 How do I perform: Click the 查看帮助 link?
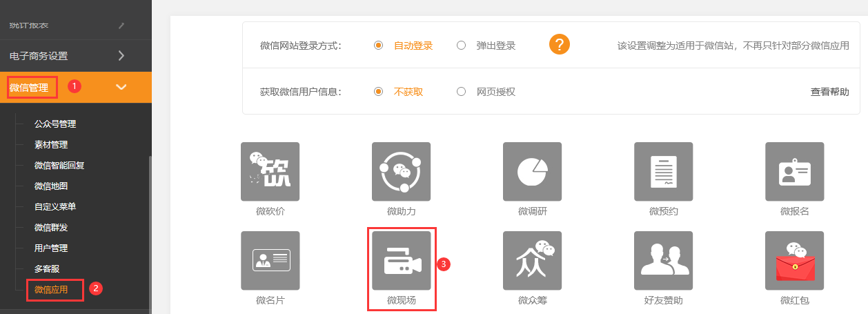click(829, 92)
